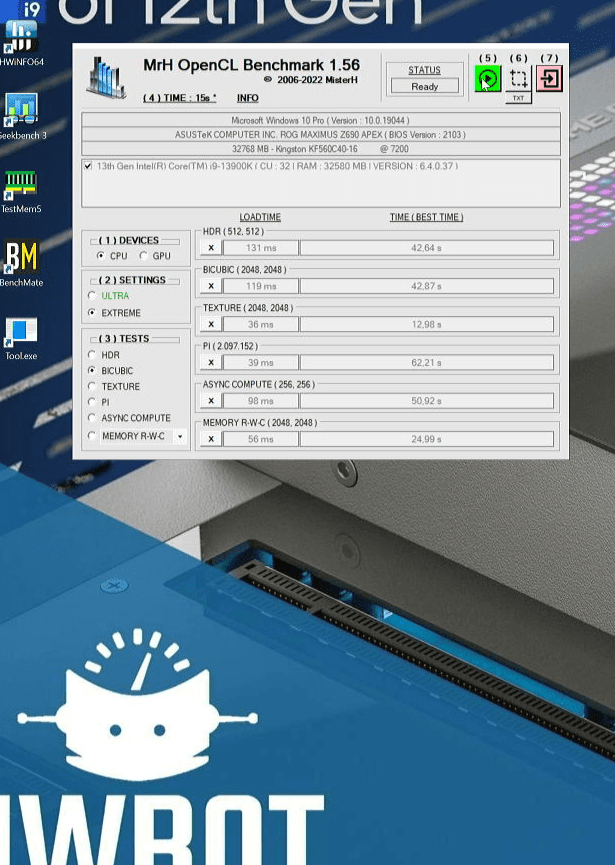Click the Kingston KF560C40-16 memory row
Viewport: 615px width, 865px height.
point(321,148)
